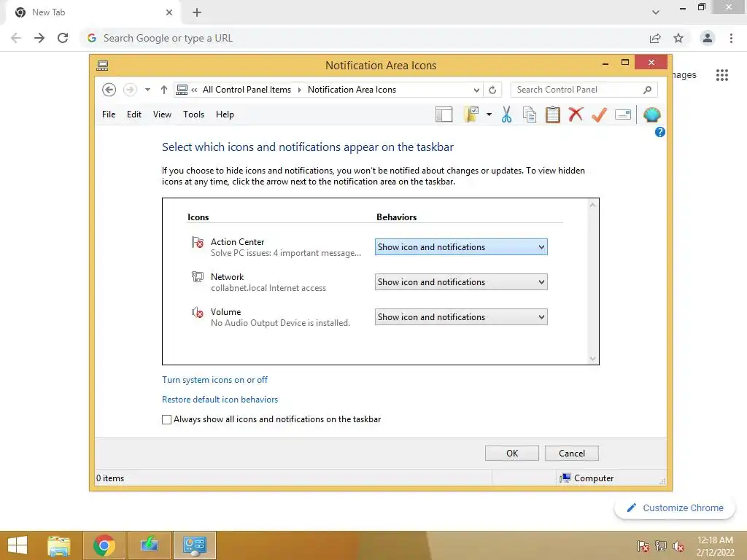Open the Google apps grid icon
The width and height of the screenshot is (747, 560).
(x=722, y=75)
